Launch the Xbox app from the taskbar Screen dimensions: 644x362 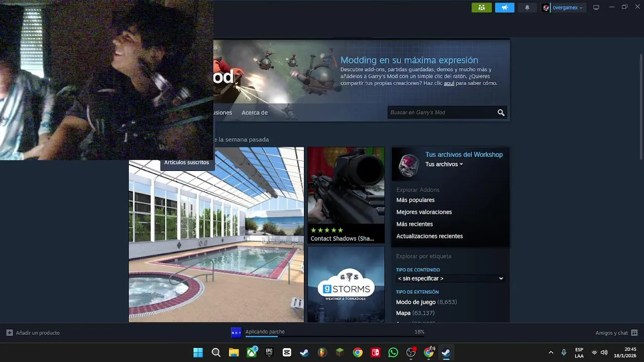click(x=252, y=352)
